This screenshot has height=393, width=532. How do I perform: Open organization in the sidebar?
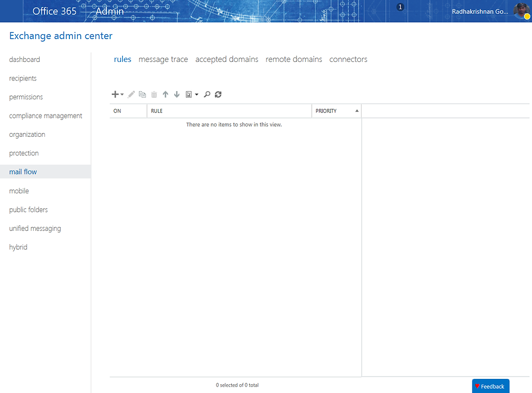[27, 135]
